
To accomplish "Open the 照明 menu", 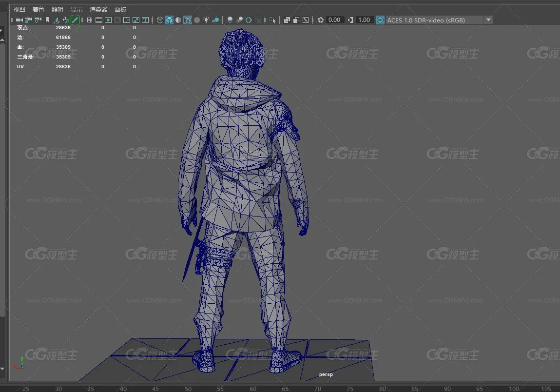I will tap(57, 9).
